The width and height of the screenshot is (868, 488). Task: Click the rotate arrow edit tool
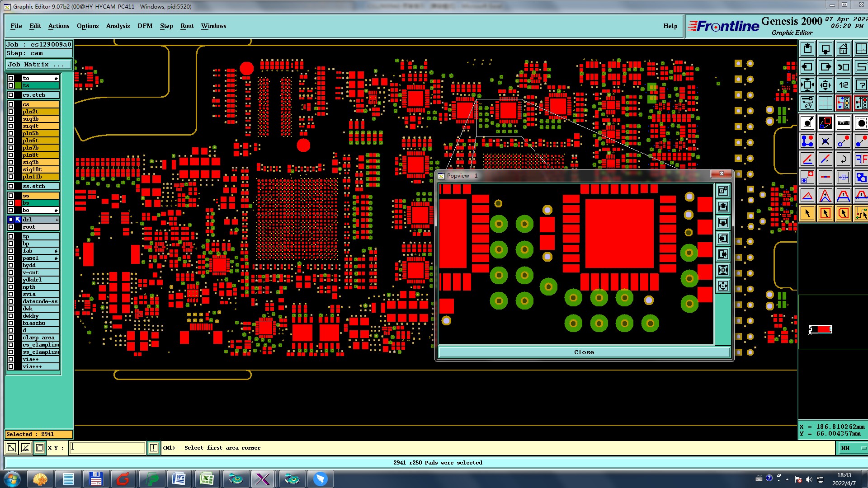(x=843, y=159)
